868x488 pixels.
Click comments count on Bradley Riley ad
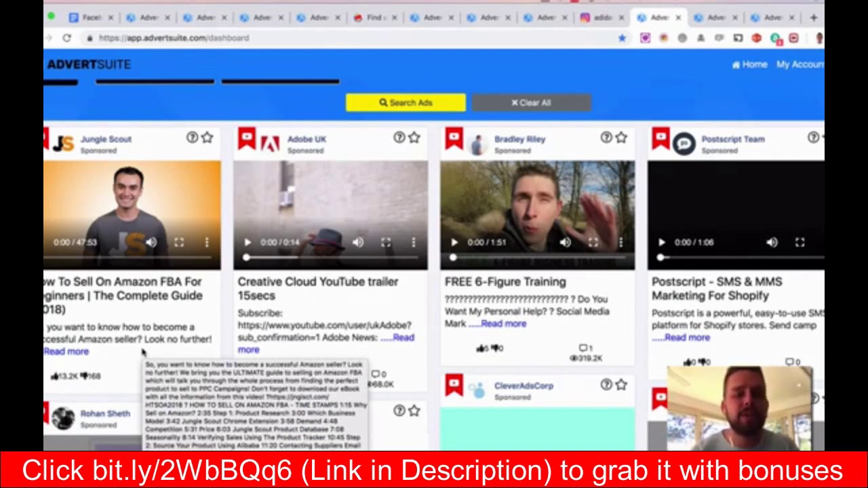pos(586,348)
